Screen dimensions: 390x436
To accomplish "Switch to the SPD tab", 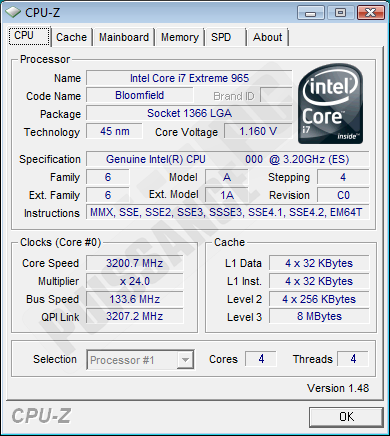I will (x=225, y=37).
